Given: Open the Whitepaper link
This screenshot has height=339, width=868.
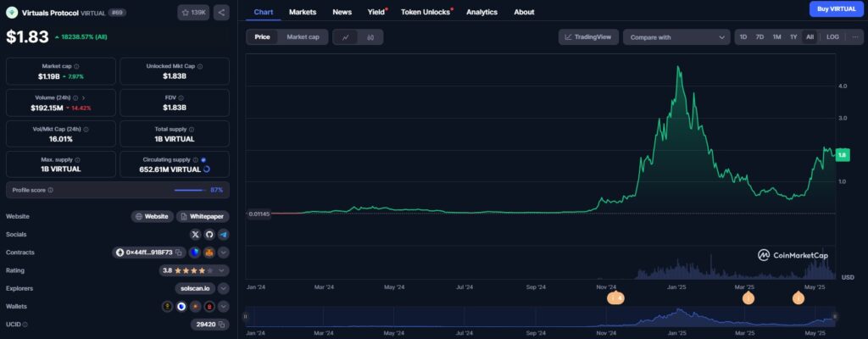Looking at the screenshot, I should [203, 216].
